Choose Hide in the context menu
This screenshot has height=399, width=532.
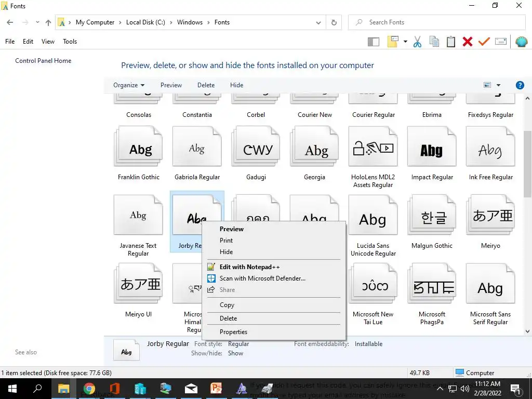tap(274, 252)
